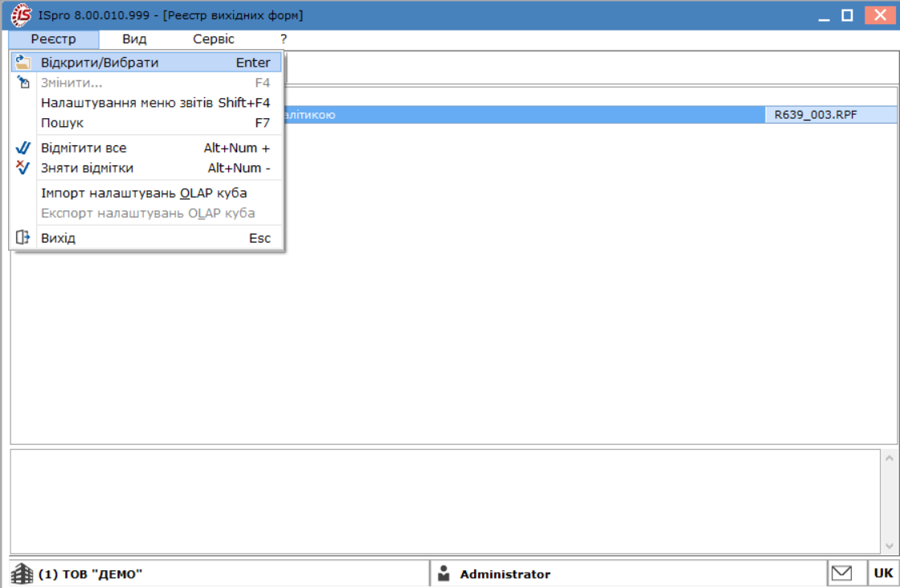
Task: Click the edit icon beside Змінити
Action: 23,82
